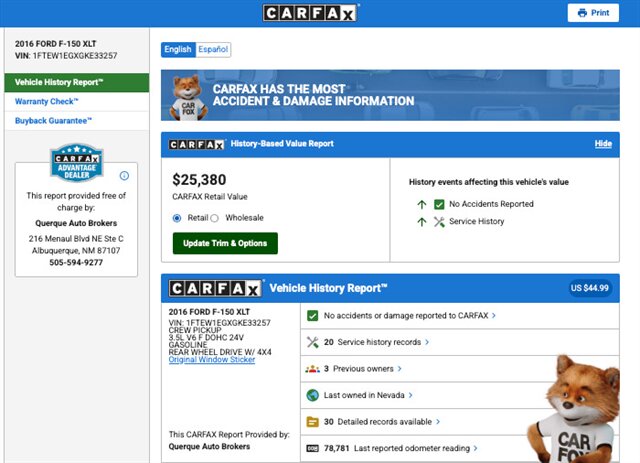Hide the History-Based Value Report section

click(603, 144)
